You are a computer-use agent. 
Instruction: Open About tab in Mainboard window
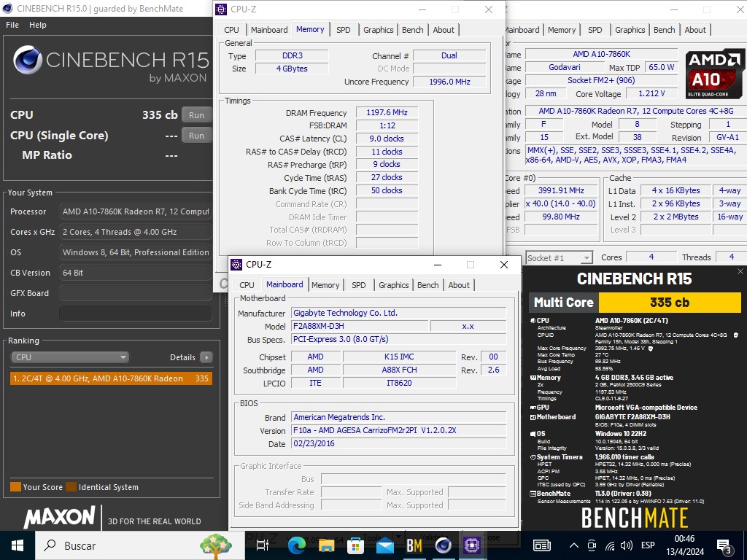click(459, 285)
